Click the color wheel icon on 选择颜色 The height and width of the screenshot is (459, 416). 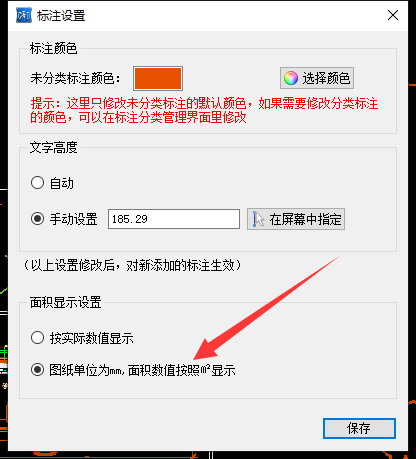pos(291,78)
